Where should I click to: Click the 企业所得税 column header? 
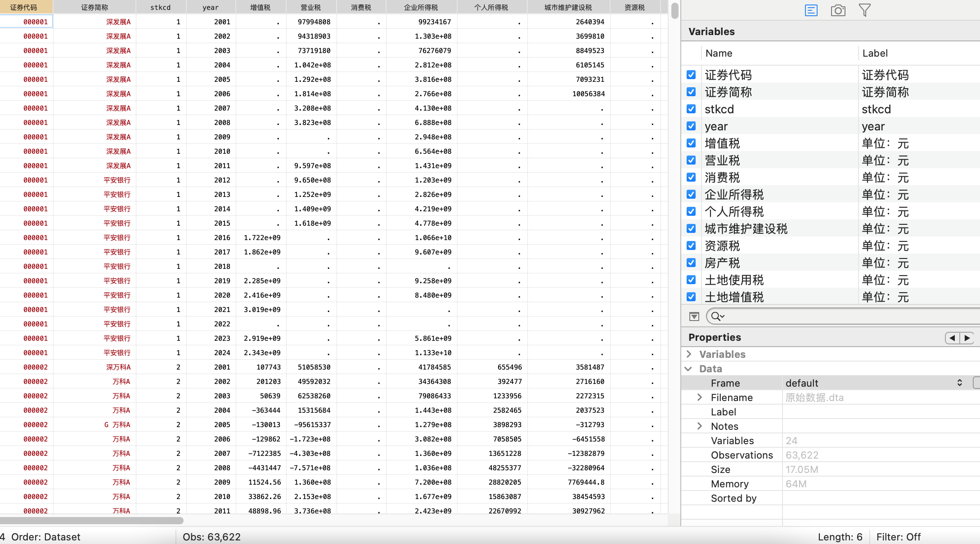click(421, 7)
